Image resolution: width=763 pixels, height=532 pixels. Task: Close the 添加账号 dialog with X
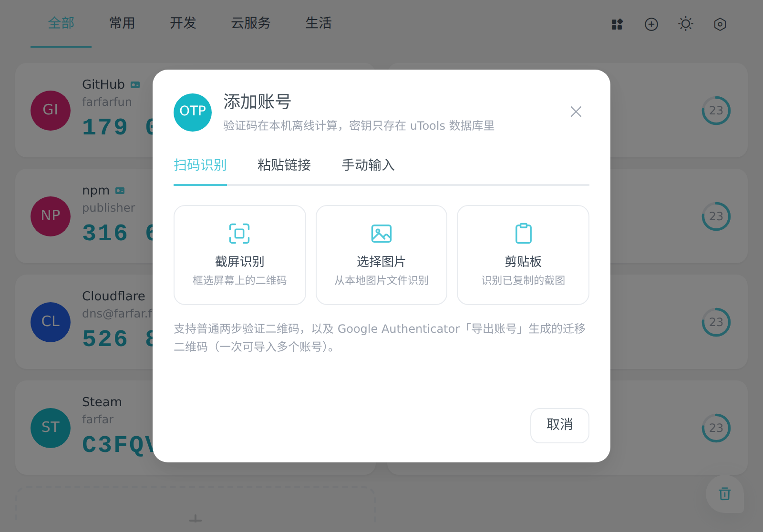click(x=576, y=112)
